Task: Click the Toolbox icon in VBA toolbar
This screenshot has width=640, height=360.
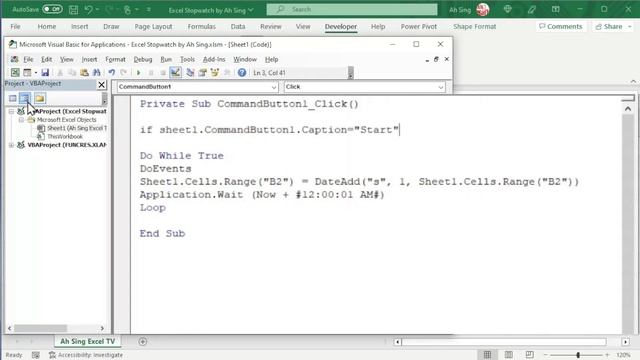Action: (x=227, y=73)
